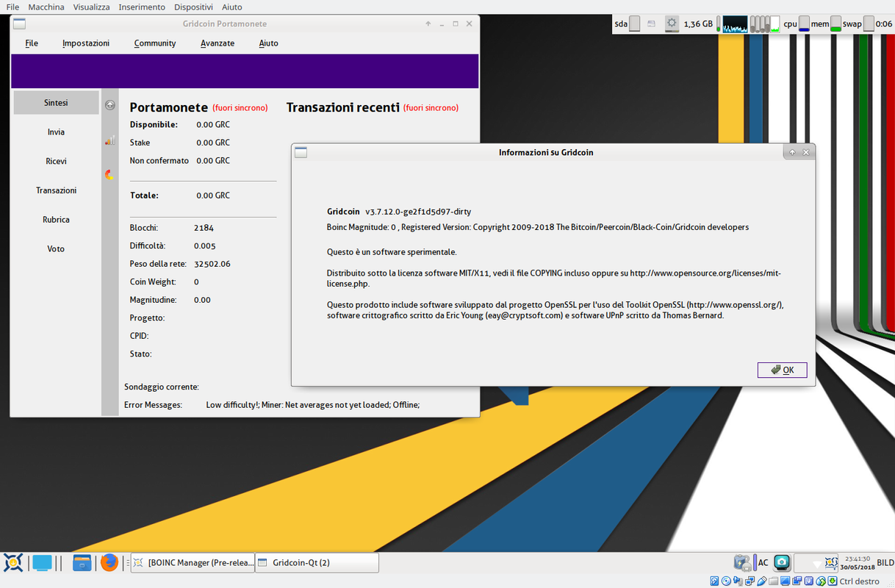
Task: Click the red fuori sincrono beside Portamonete
Action: (240, 108)
